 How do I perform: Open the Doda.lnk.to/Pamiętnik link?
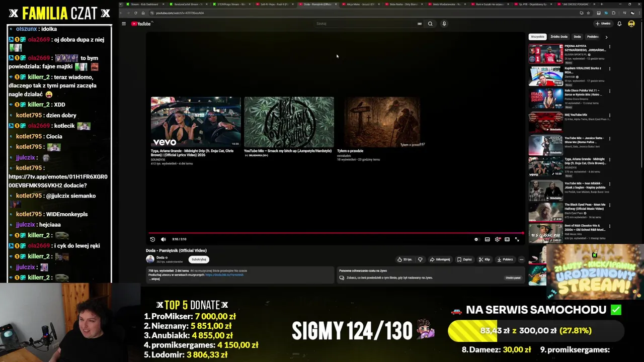click(224, 275)
